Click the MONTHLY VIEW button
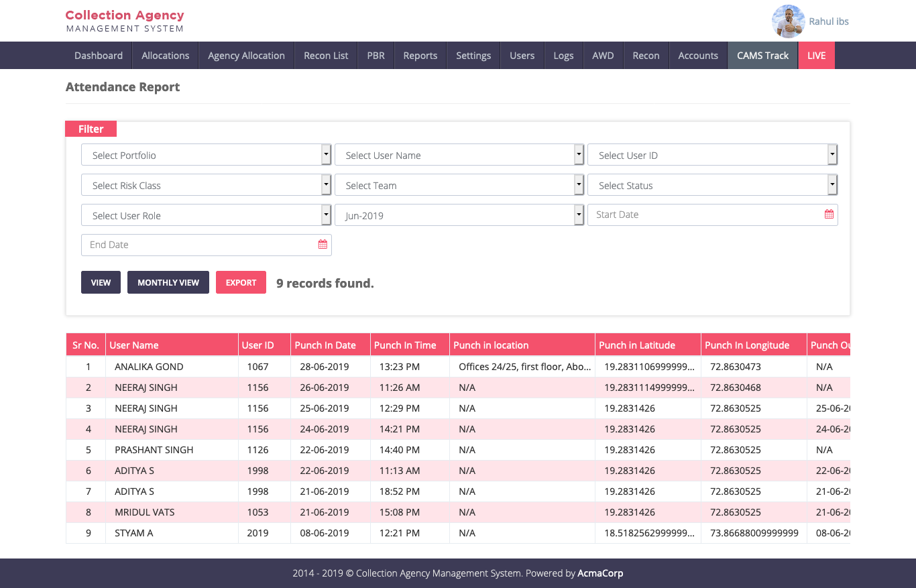 [168, 282]
